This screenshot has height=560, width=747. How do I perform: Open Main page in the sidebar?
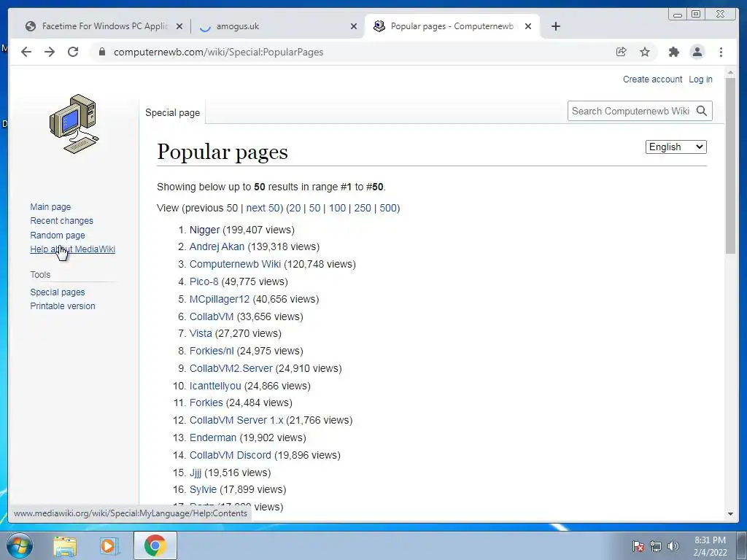tap(50, 206)
